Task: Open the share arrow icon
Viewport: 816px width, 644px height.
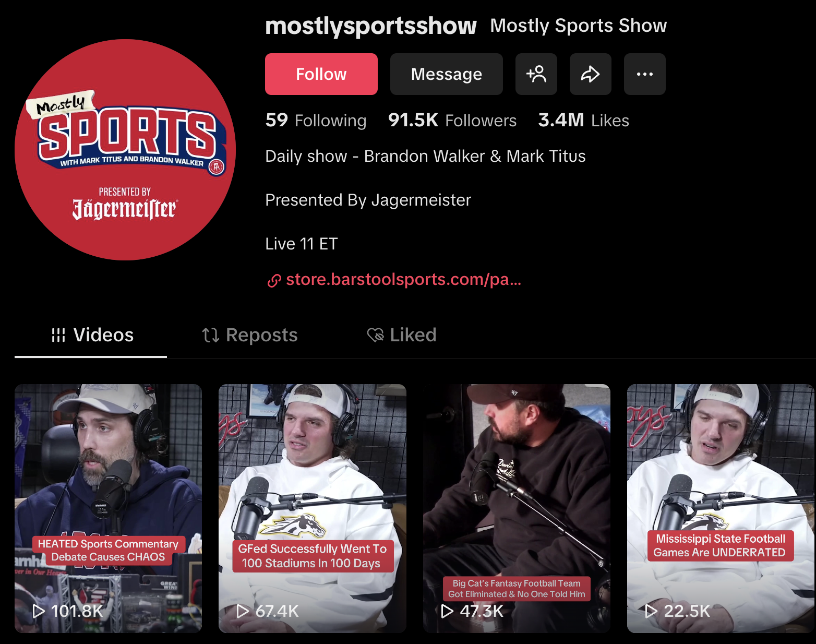Action: click(591, 74)
